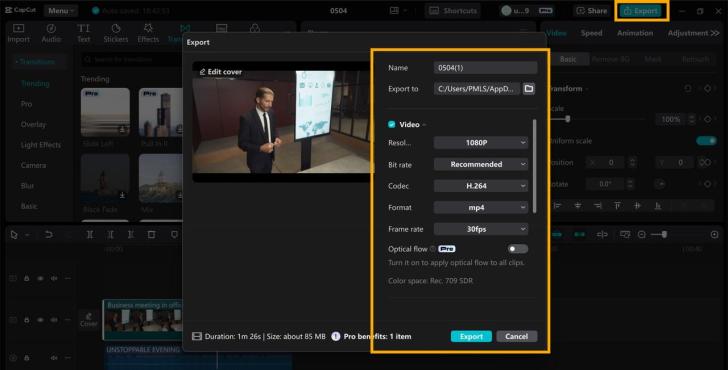
Task: Select the Camera transitions category
Action: [33, 165]
